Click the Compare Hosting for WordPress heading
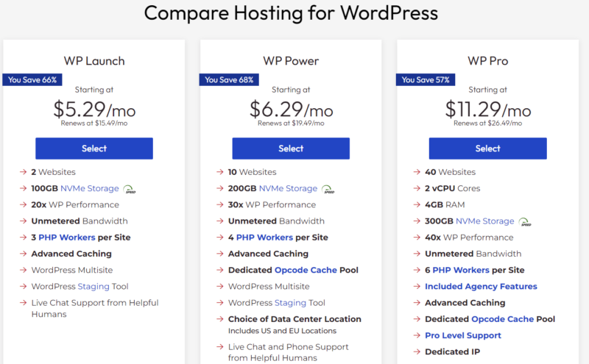Screen dimensions: 589x364 (291, 13)
